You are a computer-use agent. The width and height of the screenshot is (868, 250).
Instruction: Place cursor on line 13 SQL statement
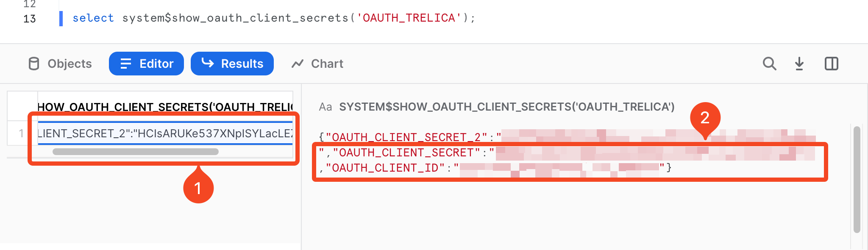pyautogui.click(x=274, y=18)
